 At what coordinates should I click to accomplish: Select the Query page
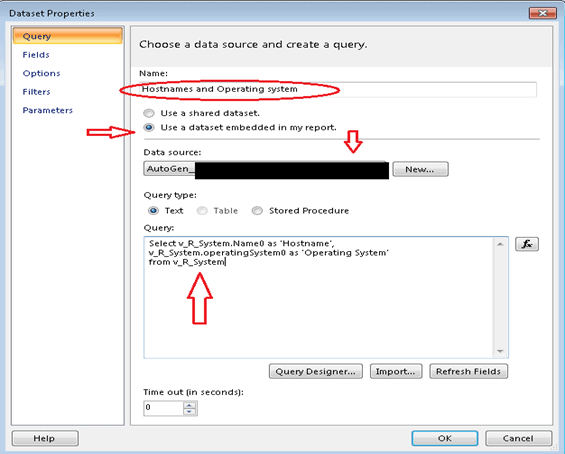click(x=68, y=36)
